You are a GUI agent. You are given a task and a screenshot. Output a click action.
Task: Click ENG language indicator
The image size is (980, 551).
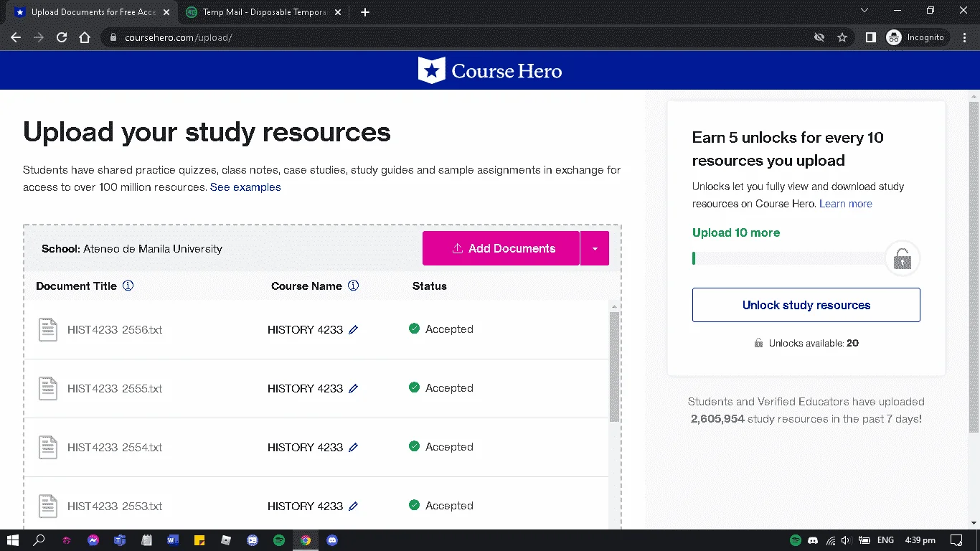(x=885, y=540)
